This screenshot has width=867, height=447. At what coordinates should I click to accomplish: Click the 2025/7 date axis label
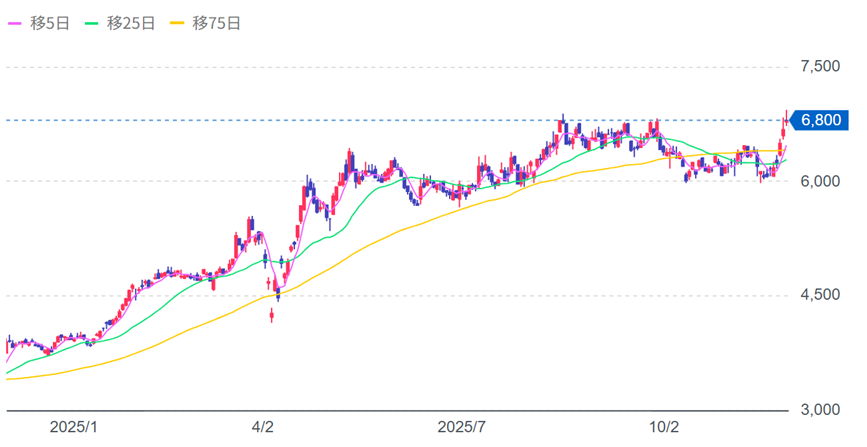(462, 427)
